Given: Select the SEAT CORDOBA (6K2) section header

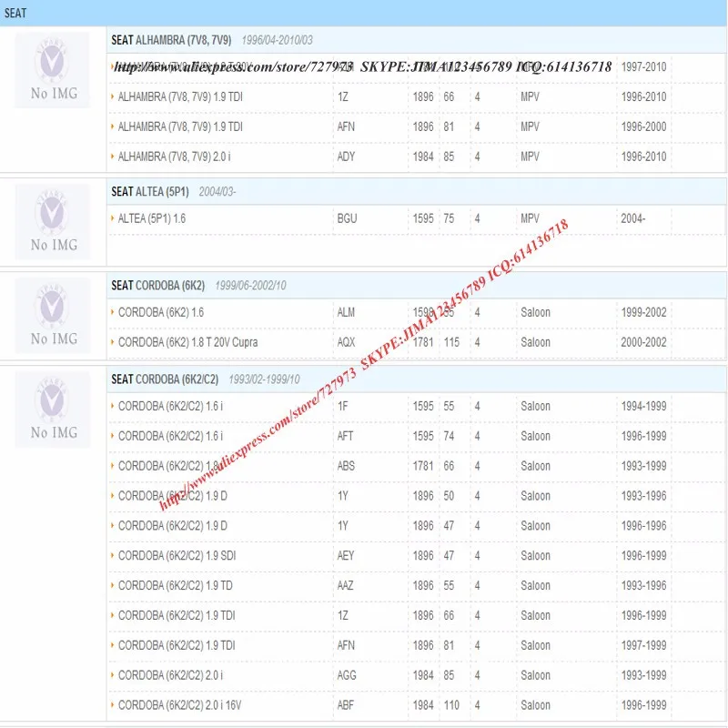Looking at the screenshot, I should (417, 286).
